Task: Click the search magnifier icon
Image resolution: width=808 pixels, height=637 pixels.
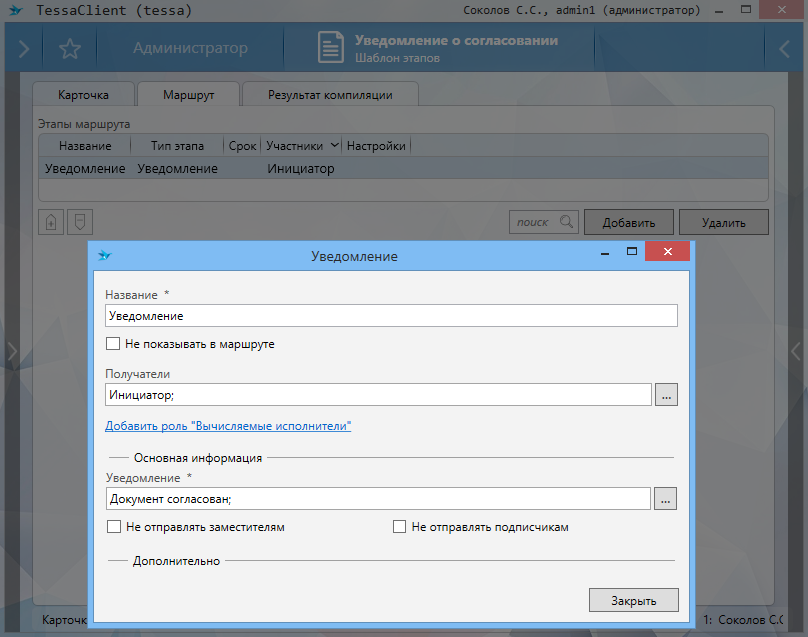Action: [x=566, y=221]
